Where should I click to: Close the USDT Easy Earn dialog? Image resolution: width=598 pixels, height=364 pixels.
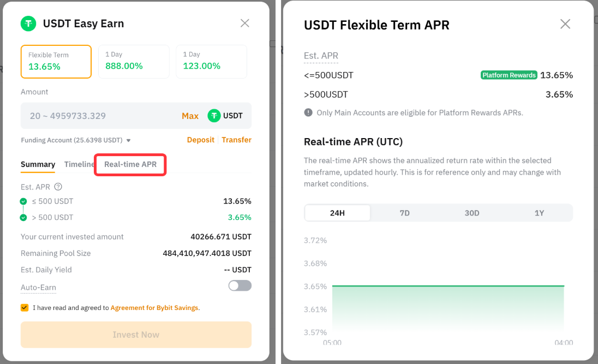tap(245, 23)
